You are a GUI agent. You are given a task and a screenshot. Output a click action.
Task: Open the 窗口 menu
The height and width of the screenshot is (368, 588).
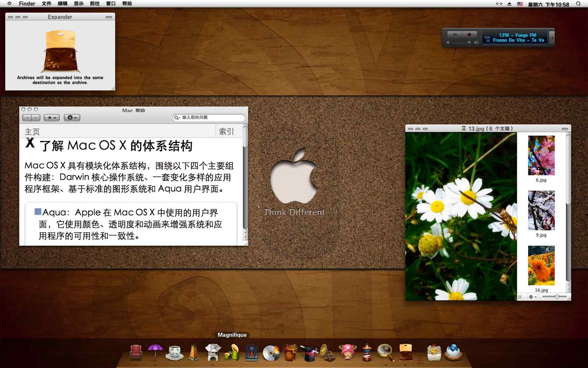111,4
